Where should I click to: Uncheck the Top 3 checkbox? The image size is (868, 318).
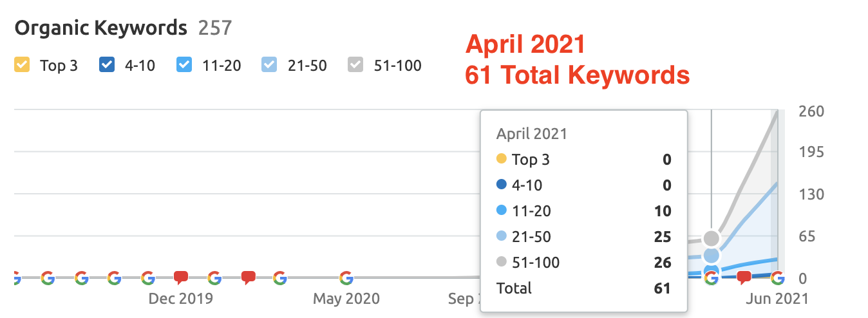point(22,65)
